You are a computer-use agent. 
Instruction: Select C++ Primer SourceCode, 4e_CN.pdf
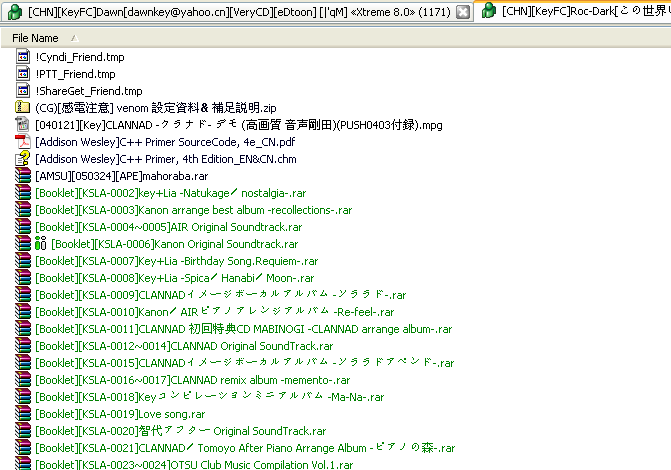165,142
